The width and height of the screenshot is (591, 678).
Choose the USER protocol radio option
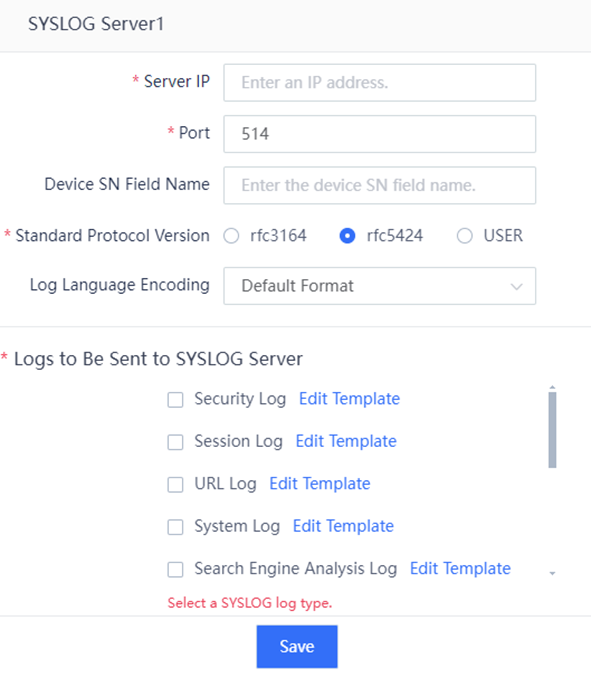[465, 236]
